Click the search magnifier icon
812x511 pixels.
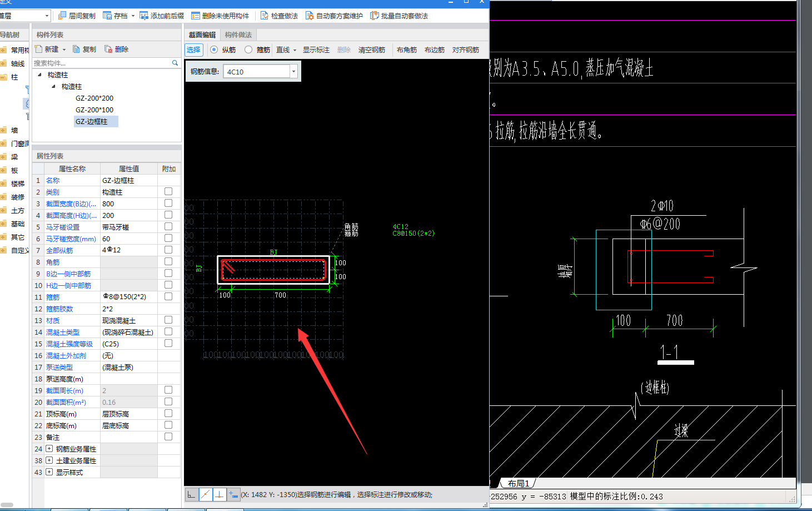175,63
